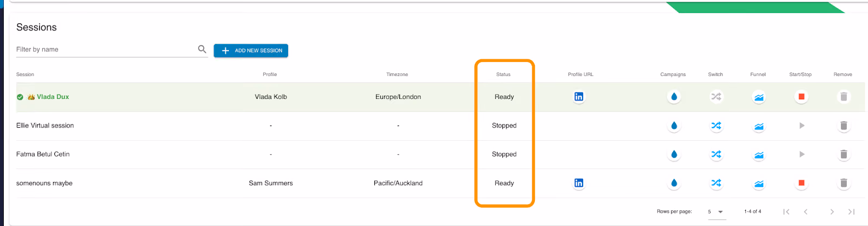Open funnel chart for Fatma Betul Cetin

click(x=759, y=155)
